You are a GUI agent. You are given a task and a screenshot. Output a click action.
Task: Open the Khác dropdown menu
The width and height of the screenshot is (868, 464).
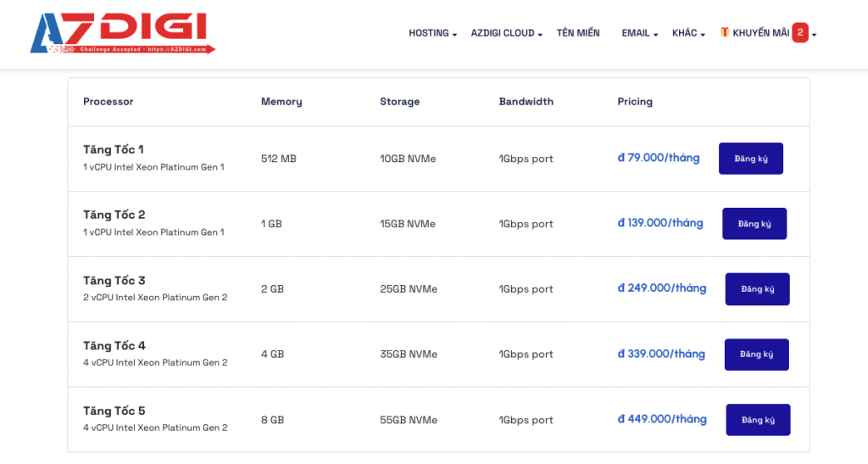(688, 33)
